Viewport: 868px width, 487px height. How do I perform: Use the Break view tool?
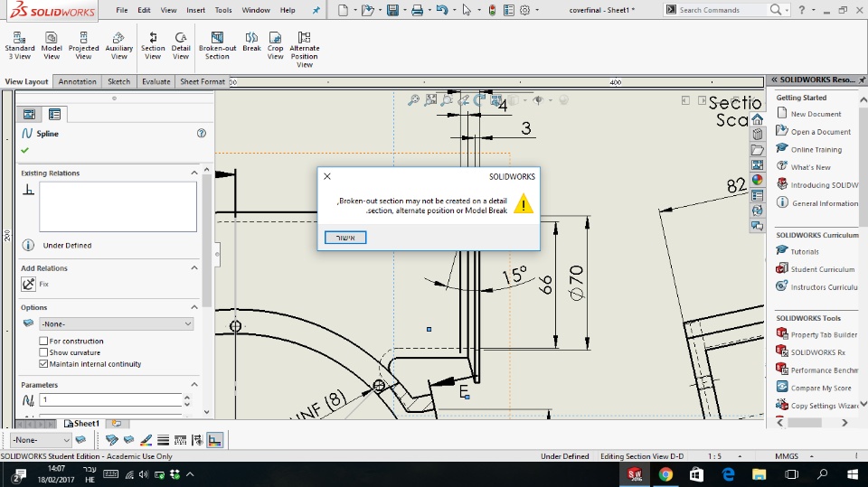click(x=251, y=42)
